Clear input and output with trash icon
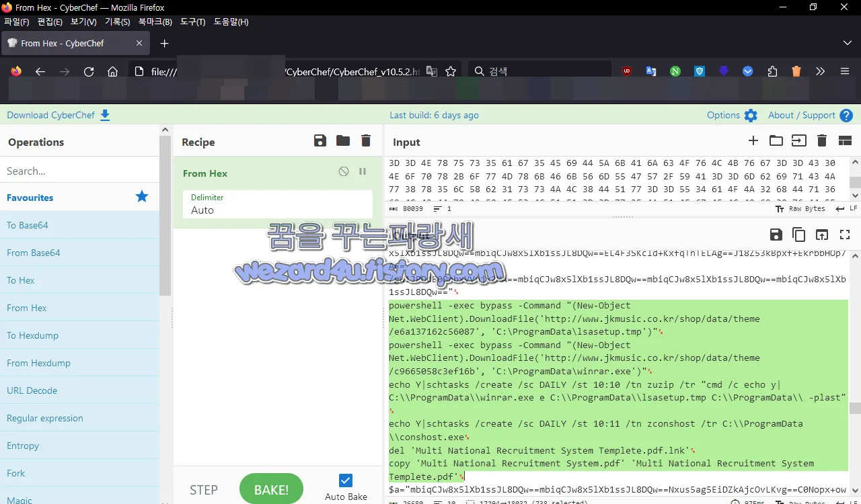Viewport: 861px width, 504px height. point(821,140)
